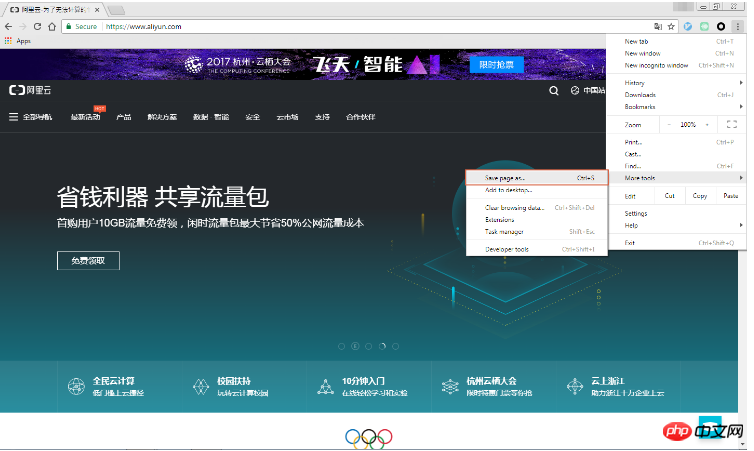Open Extensions from More tools

pyautogui.click(x=537, y=220)
